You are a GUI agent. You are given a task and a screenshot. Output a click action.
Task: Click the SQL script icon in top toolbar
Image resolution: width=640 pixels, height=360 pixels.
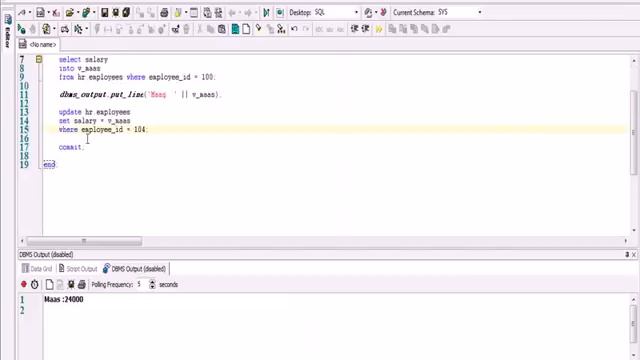pos(40,13)
